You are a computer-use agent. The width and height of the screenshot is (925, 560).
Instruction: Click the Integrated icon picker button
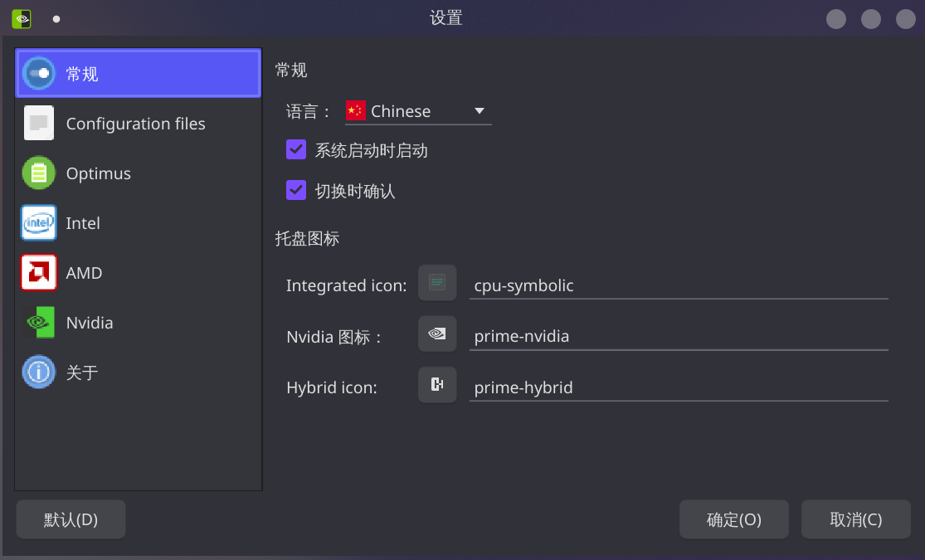[437, 282]
